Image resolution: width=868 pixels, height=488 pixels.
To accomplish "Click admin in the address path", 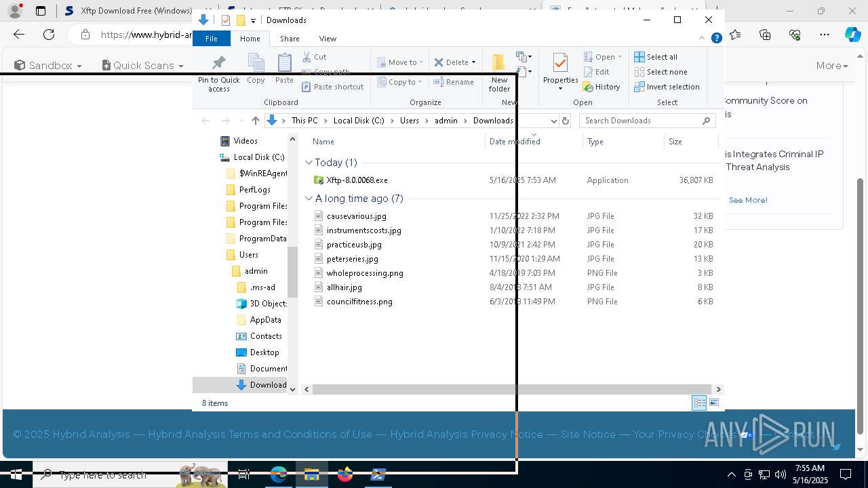I will (446, 121).
